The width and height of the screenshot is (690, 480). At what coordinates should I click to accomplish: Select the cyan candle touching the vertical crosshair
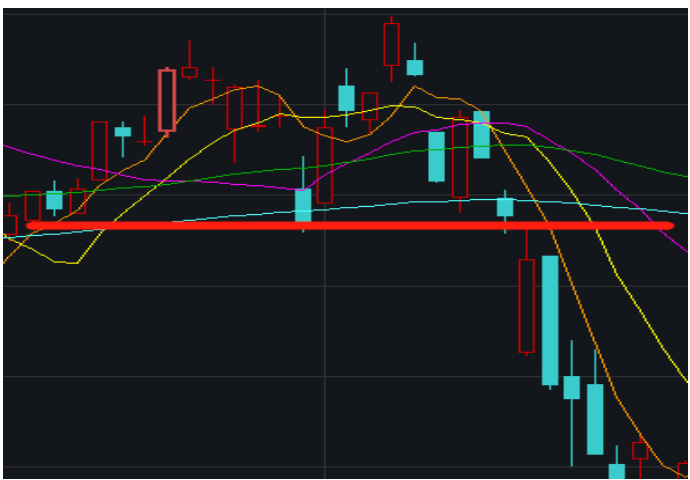[303, 204]
